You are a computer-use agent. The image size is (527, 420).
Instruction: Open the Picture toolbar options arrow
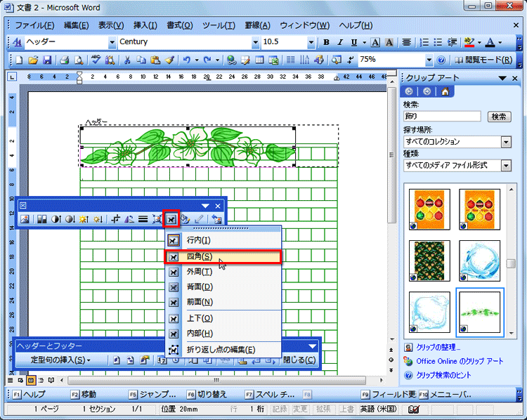pyautogui.click(x=205, y=206)
